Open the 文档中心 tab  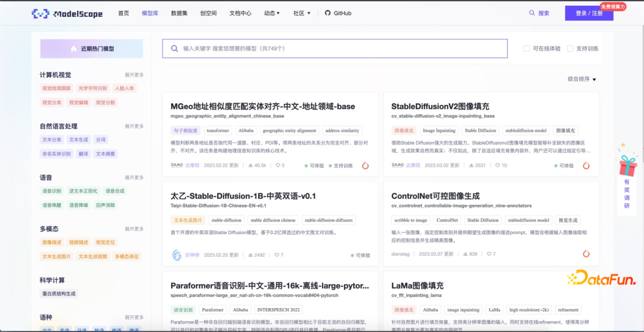[240, 13]
